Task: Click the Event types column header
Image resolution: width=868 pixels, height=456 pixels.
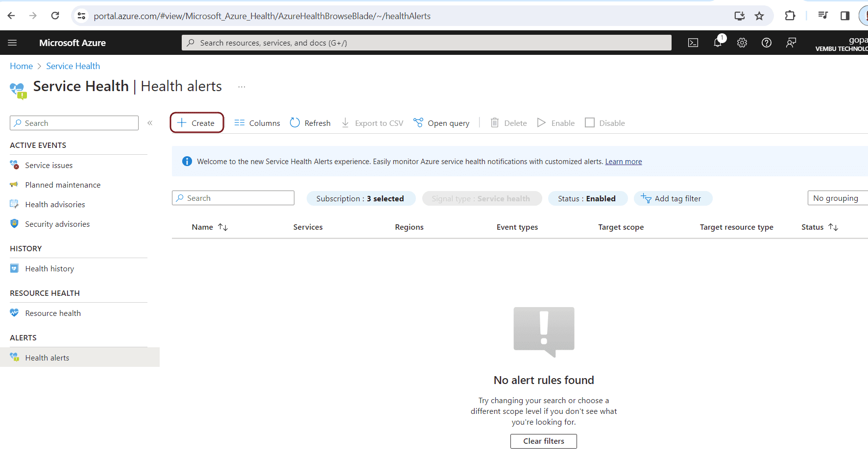Action: point(517,227)
